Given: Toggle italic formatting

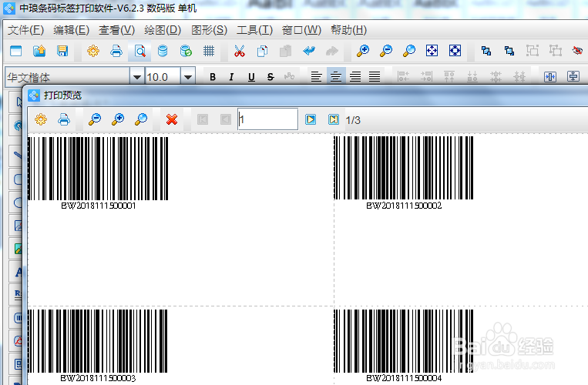Looking at the screenshot, I should 231,77.
